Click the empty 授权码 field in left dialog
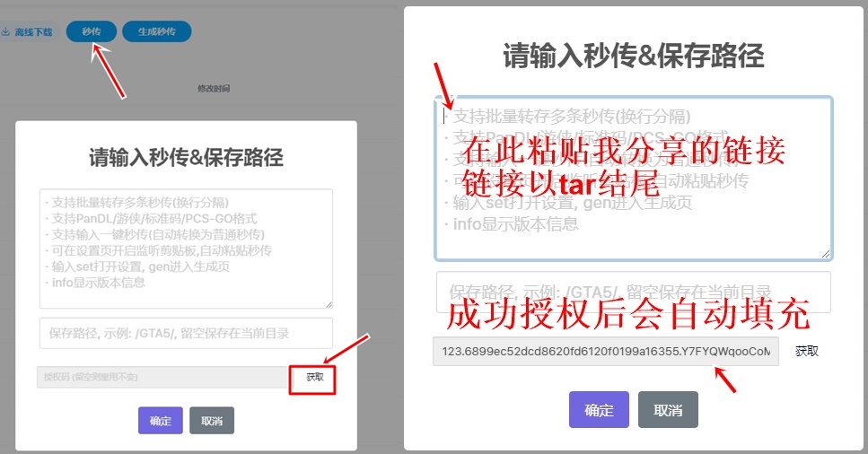 coord(162,377)
